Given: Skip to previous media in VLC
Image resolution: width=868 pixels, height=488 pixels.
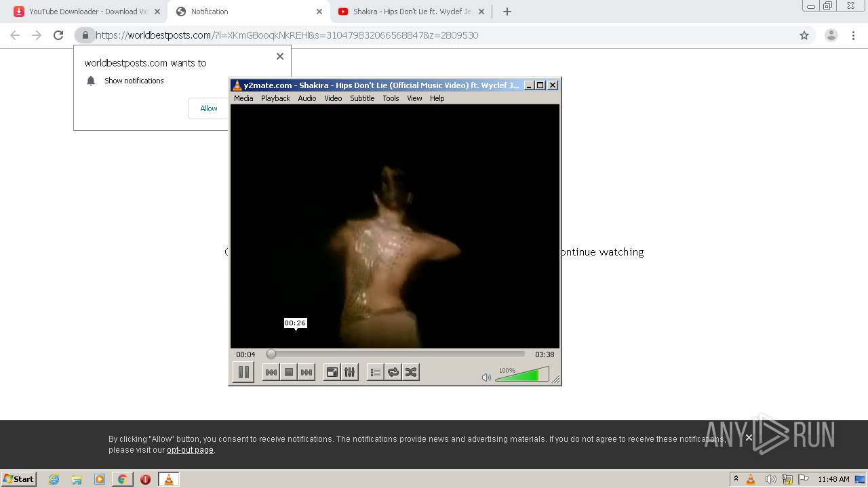Looking at the screenshot, I should coord(271,372).
